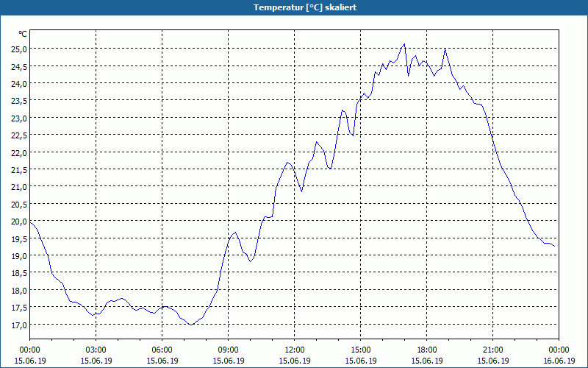The image size is (588, 368).
Task: Click the 00:00 time label above 16.06.19
Action: click(559, 350)
